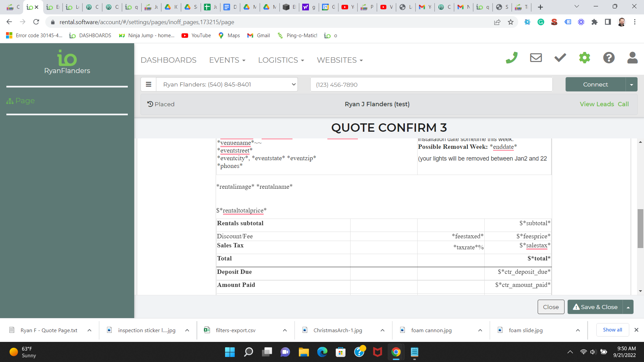Image resolution: width=644 pixels, height=362 pixels.
Task: Click the checkmark tasks icon
Action: click(x=560, y=58)
